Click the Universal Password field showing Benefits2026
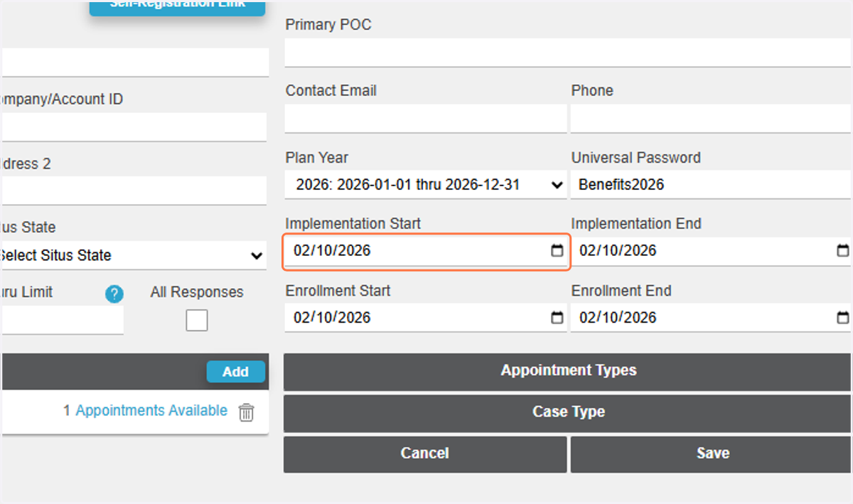This screenshot has height=504, width=853. pyautogui.click(x=711, y=185)
